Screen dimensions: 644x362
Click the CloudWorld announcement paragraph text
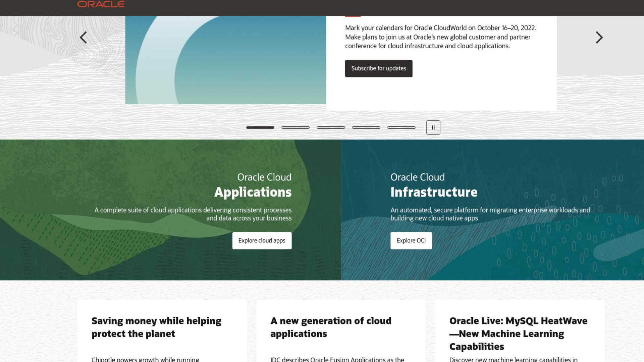(x=441, y=37)
